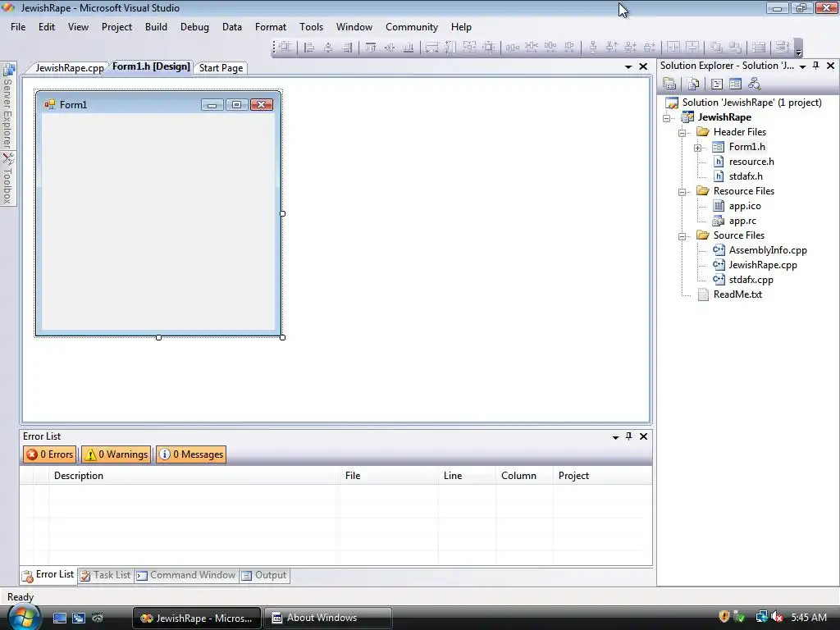Switch to the Start Page tab
Viewport: 840px width, 630px height.
[221, 68]
